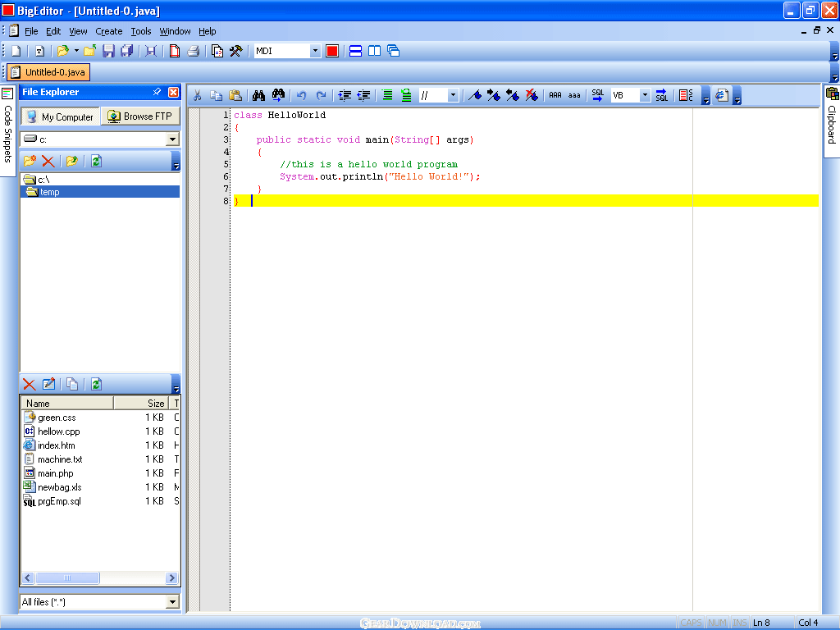
Task: Open the MDI window mode dropdown
Action: tap(315, 51)
